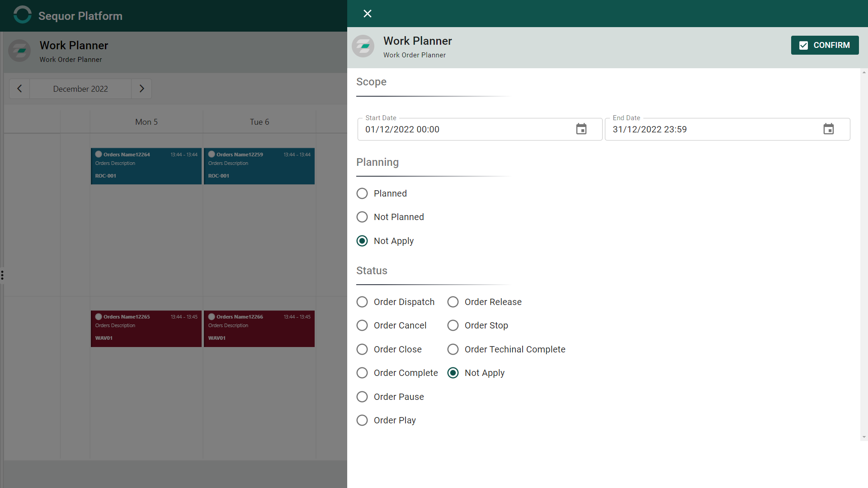868x488 pixels.
Task: Click the Status section heading
Action: tap(372, 271)
